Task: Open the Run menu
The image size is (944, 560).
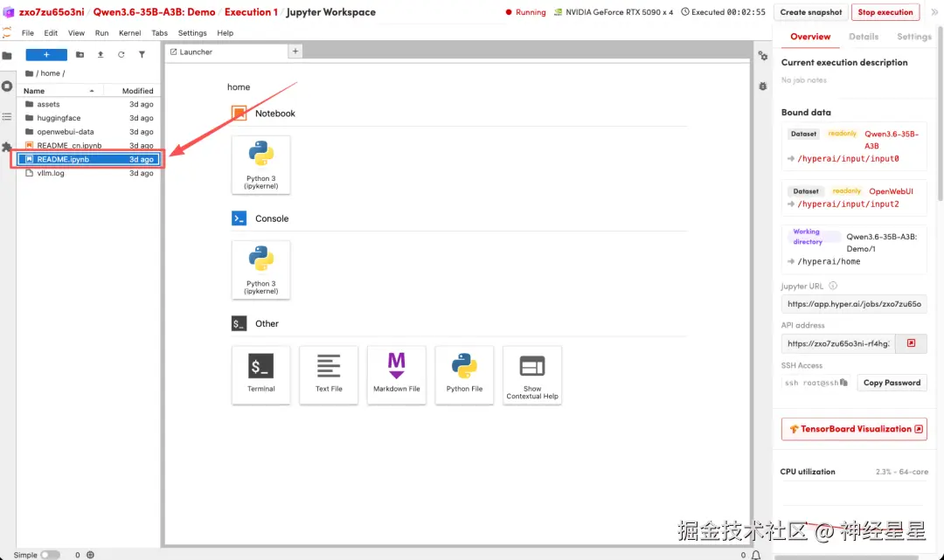Action: click(x=101, y=33)
